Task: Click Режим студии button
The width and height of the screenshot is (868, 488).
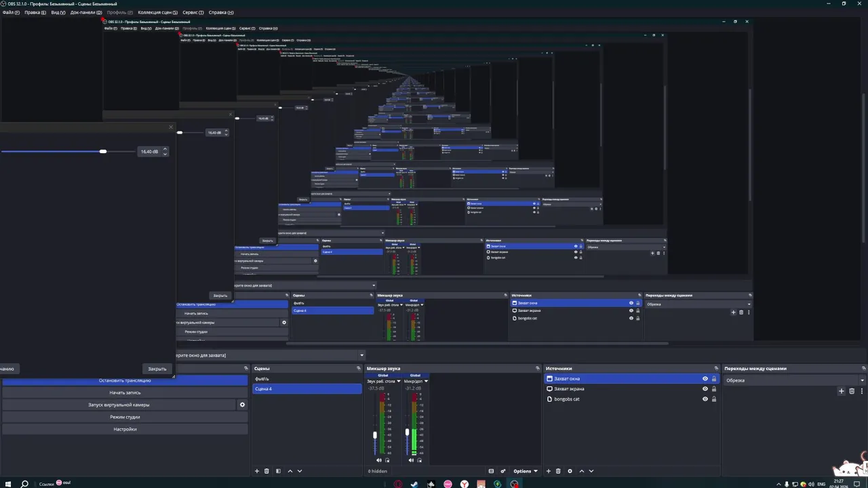Action: tap(125, 417)
